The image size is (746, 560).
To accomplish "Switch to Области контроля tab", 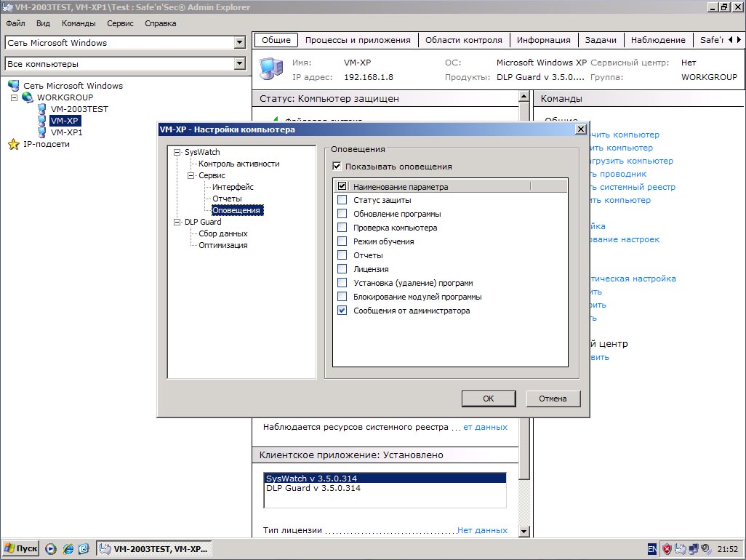I will 463,40.
